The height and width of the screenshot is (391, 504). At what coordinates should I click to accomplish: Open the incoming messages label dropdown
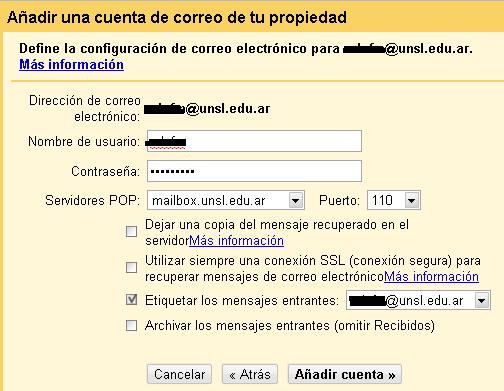pos(418,300)
